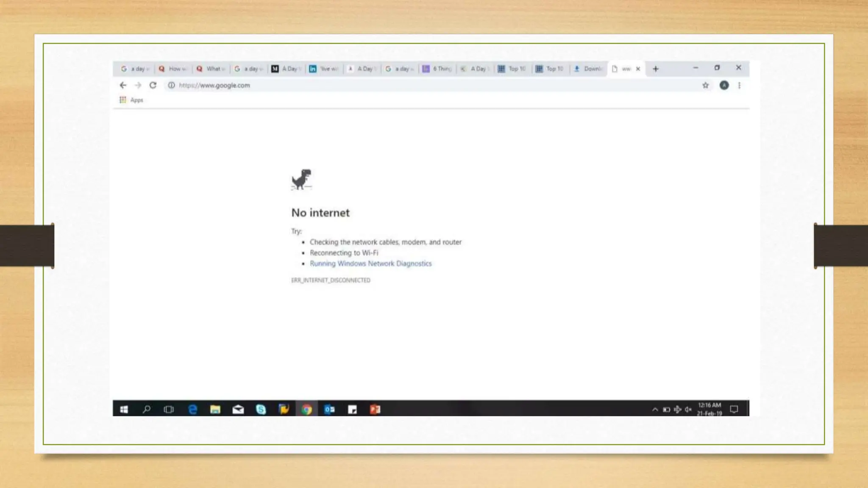The image size is (868, 488).
Task: Open the Chrome three-dot menu
Action: (x=739, y=85)
